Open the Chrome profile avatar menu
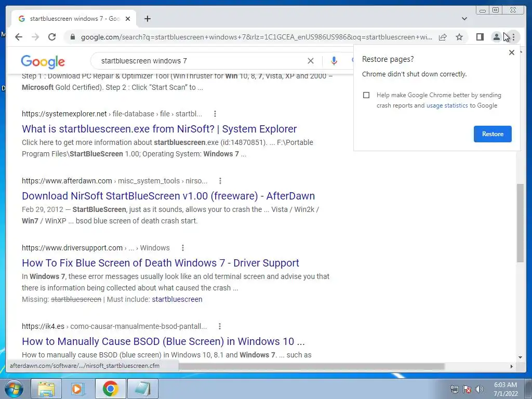 pos(496,37)
